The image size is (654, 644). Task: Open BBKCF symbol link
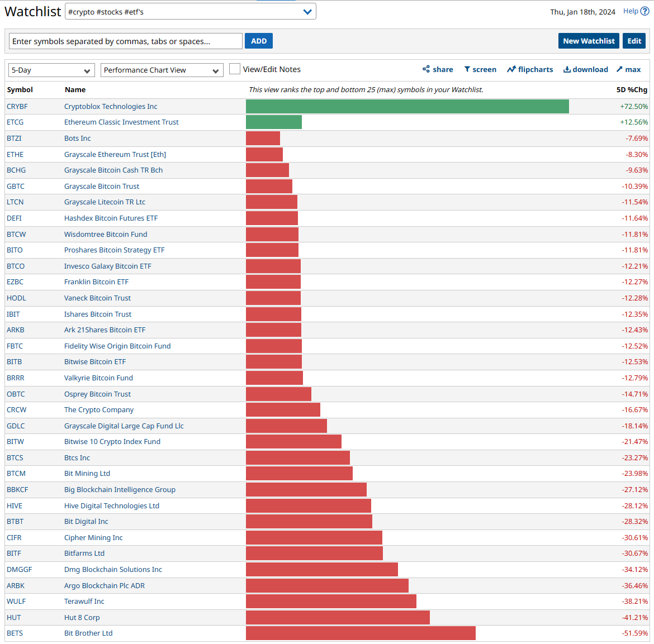17,490
